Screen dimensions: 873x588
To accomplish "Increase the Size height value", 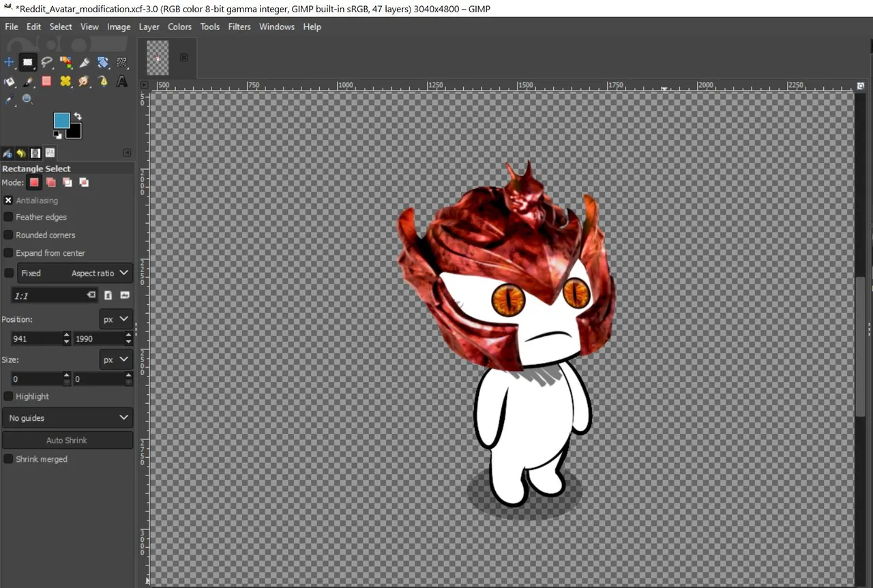I will pos(128,375).
